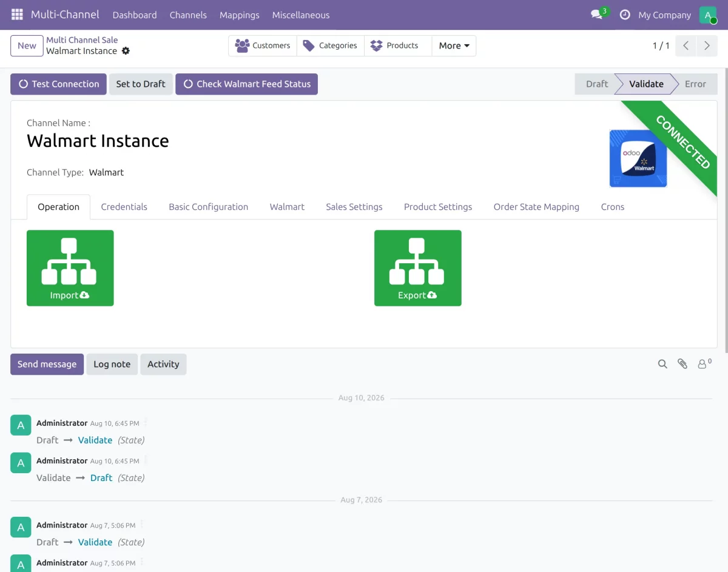Click Check Walmart Feed Status button
The height and width of the screenshot is (572, 728).
246,84
